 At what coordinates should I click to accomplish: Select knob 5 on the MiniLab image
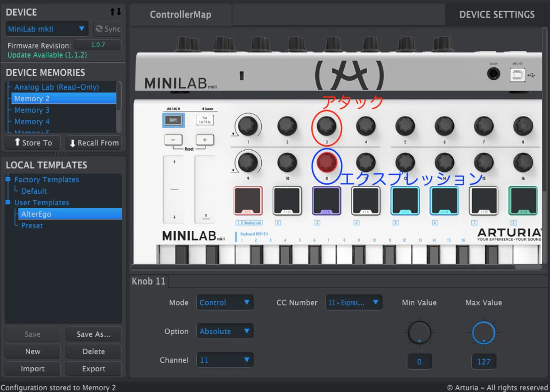click(x=405, y=125)
